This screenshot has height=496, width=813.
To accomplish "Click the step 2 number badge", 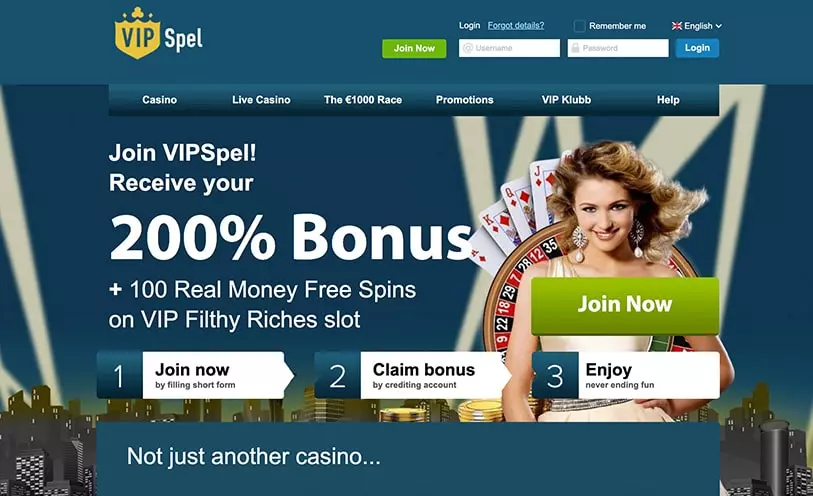I will (338, 375).
